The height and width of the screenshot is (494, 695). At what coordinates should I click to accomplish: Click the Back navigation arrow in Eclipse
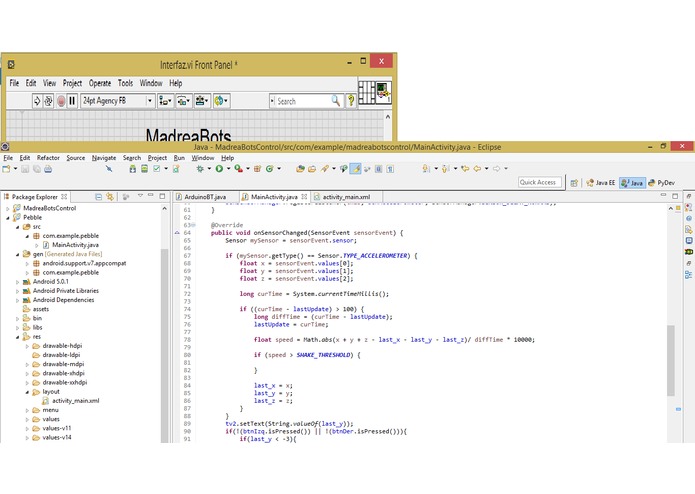coord(477,169)
